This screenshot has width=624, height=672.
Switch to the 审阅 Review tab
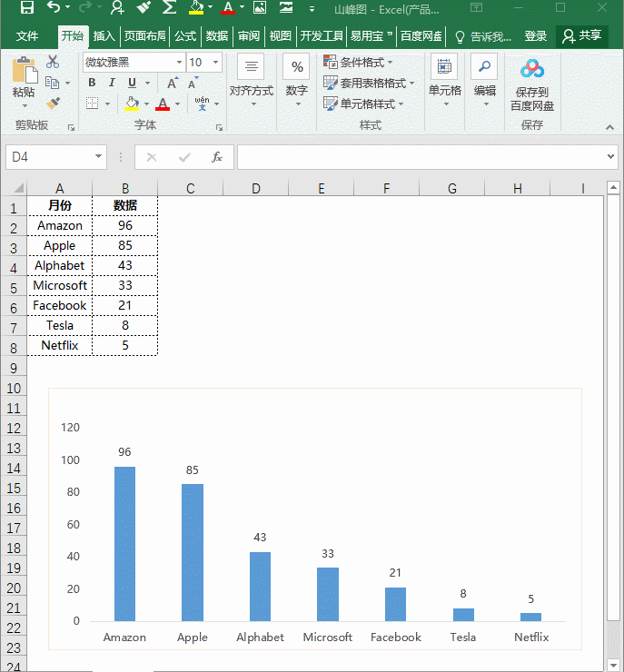249,36
